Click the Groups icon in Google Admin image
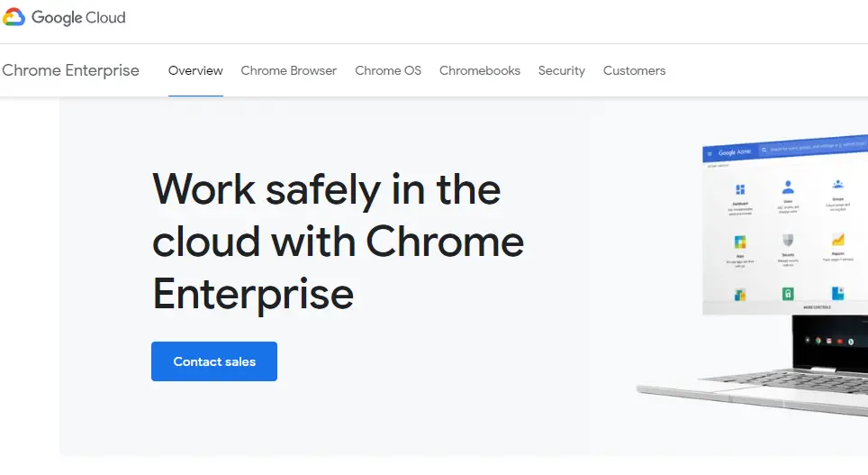Viewport: 868px width, 475px height. (838, 184)
